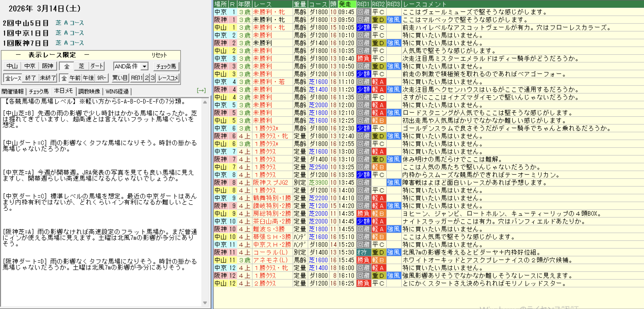Toggle the 芝 surface filter button

(x=81, y=66)
